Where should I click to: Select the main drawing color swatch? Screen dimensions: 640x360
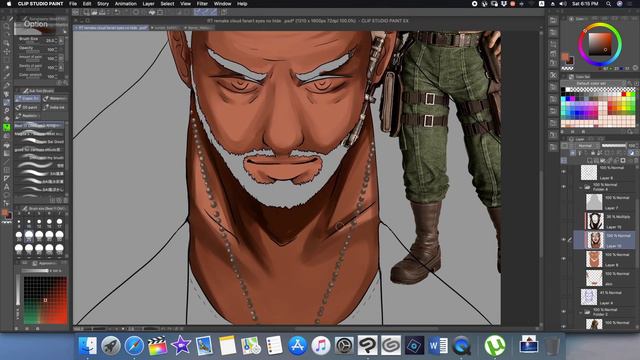(565, 57)
